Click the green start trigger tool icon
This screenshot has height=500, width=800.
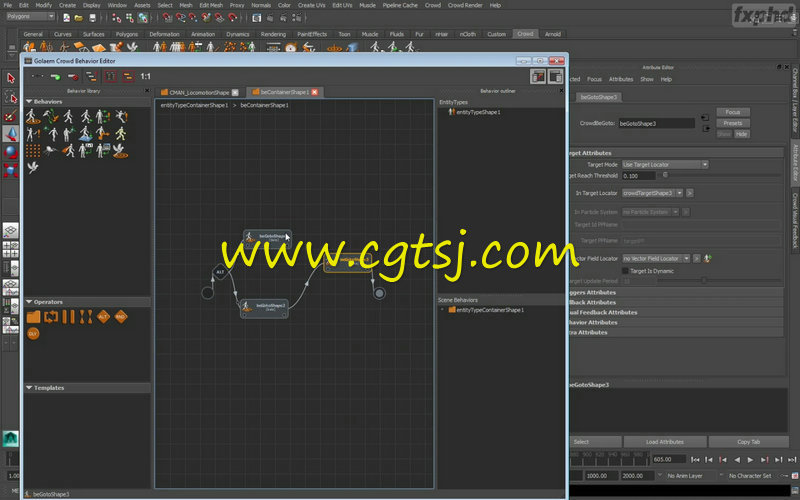pyautogui.click(x=55, y=77)
